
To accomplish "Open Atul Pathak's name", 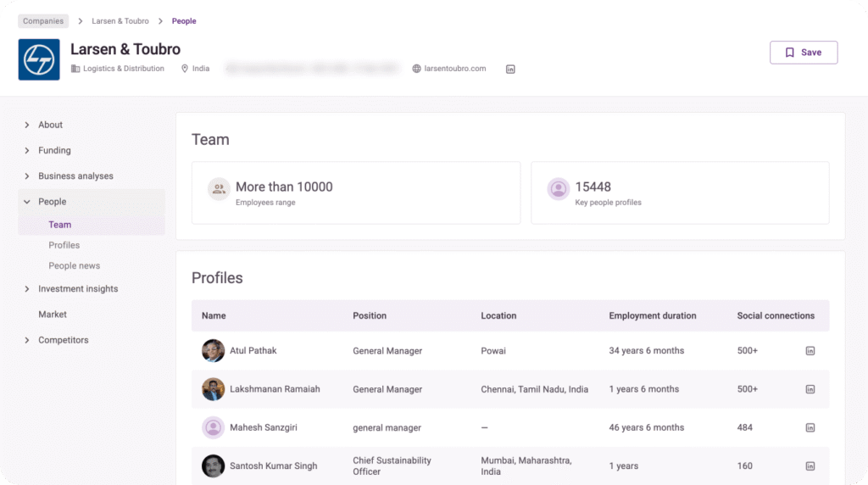I will coord(253,350).
